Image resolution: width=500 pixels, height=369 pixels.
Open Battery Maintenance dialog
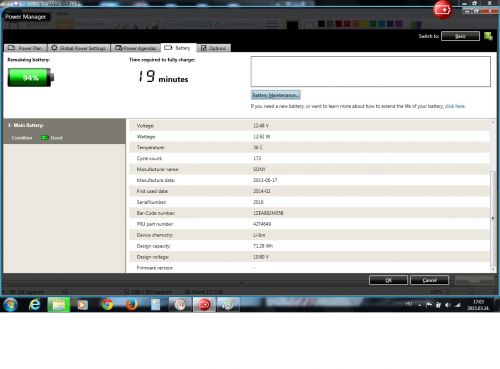coord(275,95)
